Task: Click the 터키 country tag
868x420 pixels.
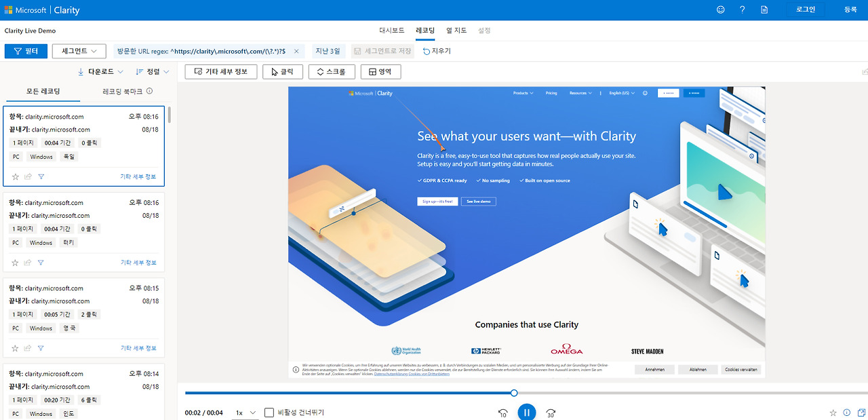Action: click(x=69, y=242)
